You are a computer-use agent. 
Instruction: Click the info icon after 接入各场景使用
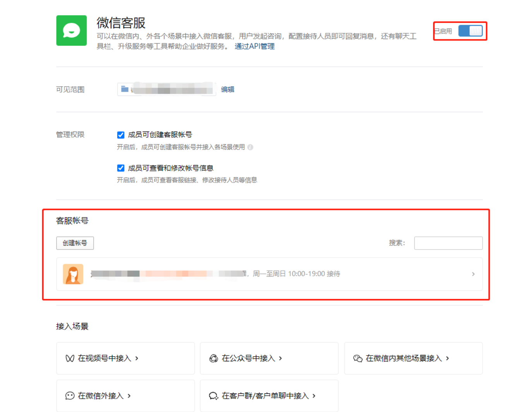250,147
